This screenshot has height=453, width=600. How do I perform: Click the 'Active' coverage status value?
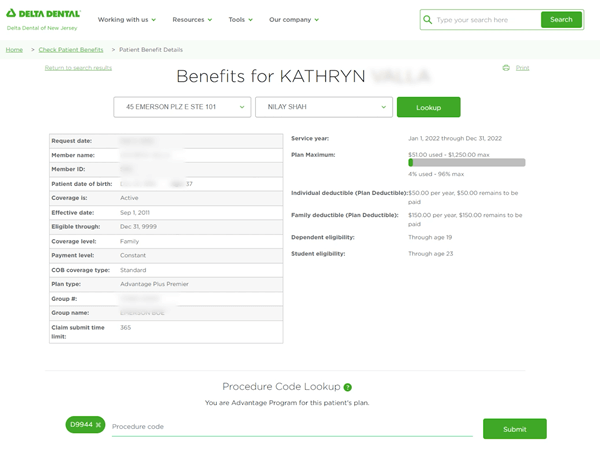pyautogui.click(x=129, y=198)
